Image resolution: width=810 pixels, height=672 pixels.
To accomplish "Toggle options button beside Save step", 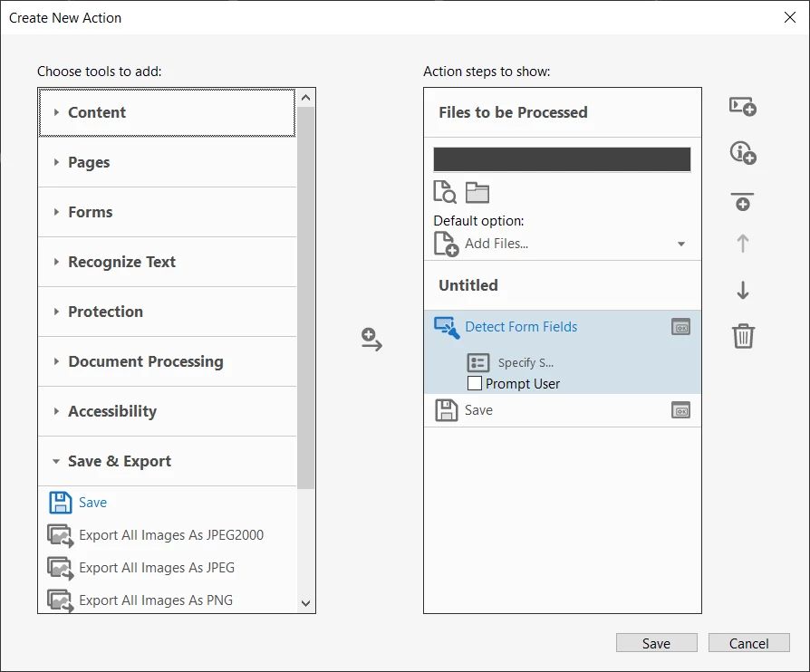I will [x=680, y=410].
